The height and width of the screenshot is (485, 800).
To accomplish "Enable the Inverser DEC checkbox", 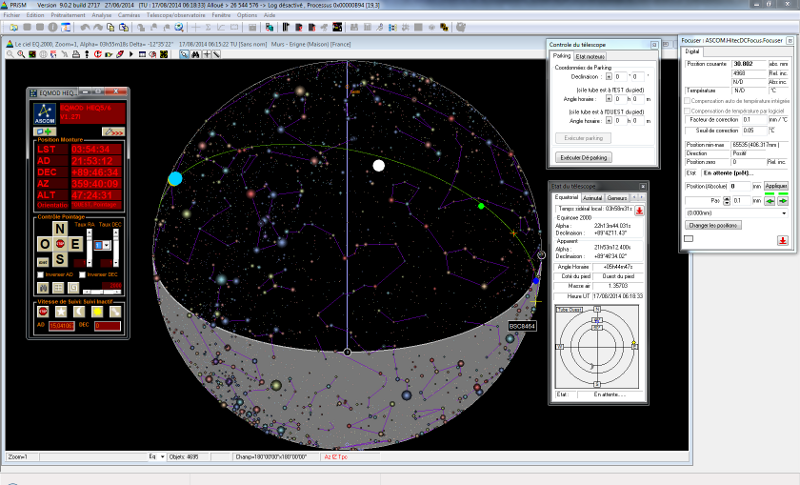I will [x=81, y=274].
